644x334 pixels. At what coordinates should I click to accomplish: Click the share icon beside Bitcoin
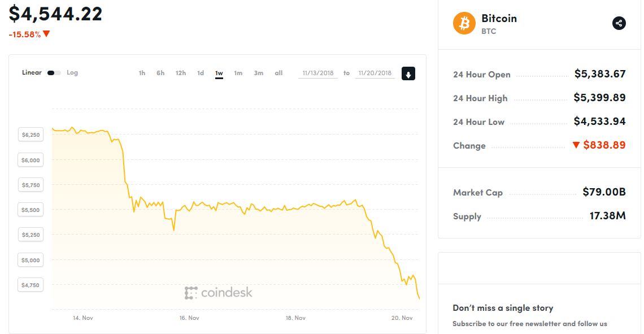(619, 23)
